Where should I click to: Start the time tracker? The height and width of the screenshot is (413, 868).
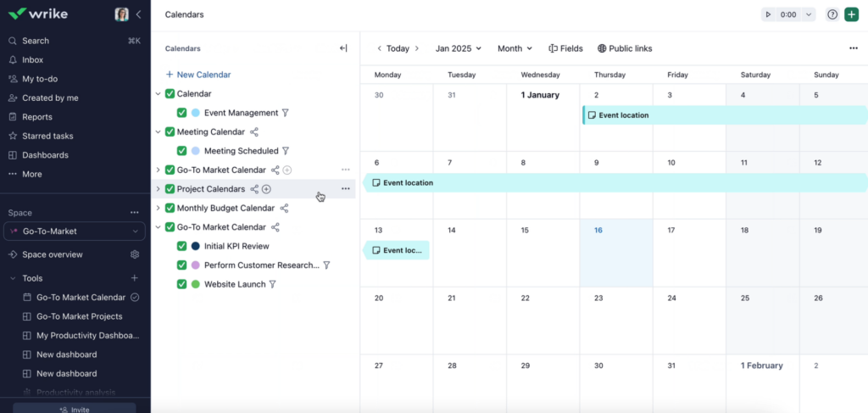click(768, 15)
